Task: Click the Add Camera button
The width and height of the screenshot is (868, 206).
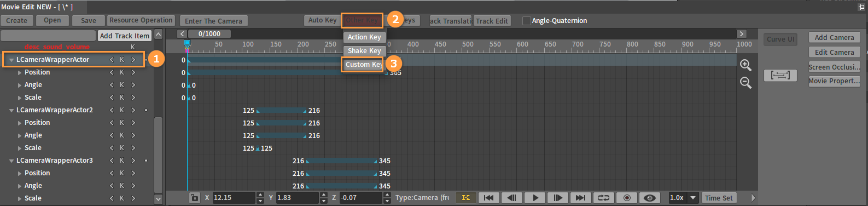Action: click(834, 38)
